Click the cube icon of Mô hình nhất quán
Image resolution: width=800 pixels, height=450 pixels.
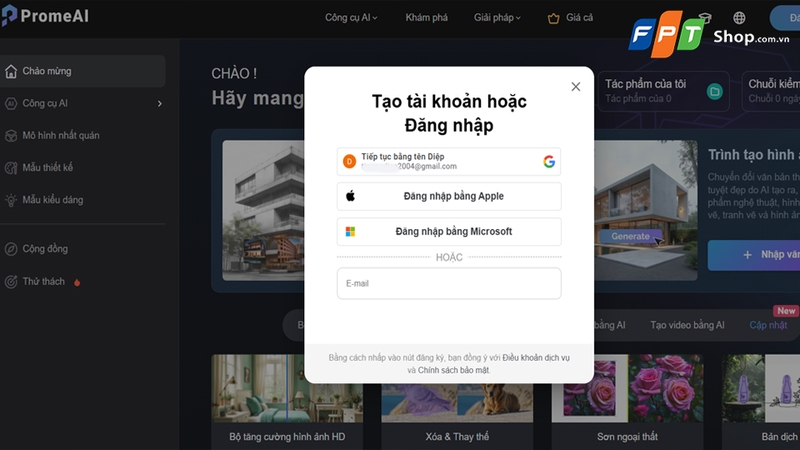coord(11,136)
